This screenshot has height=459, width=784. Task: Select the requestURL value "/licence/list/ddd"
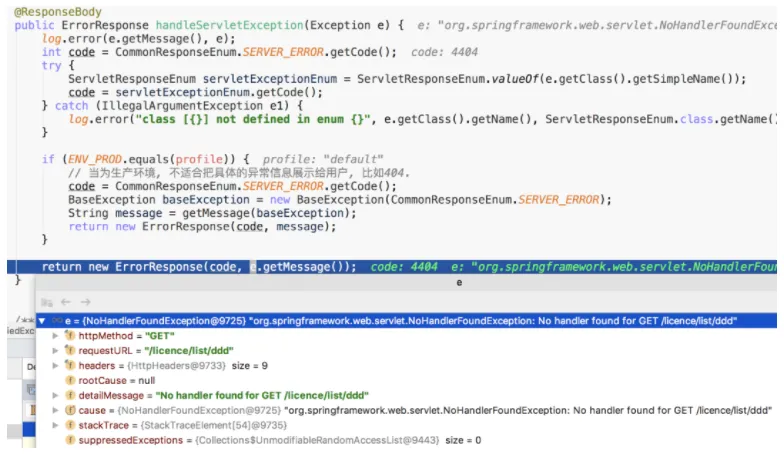click(x=188, y=351)
